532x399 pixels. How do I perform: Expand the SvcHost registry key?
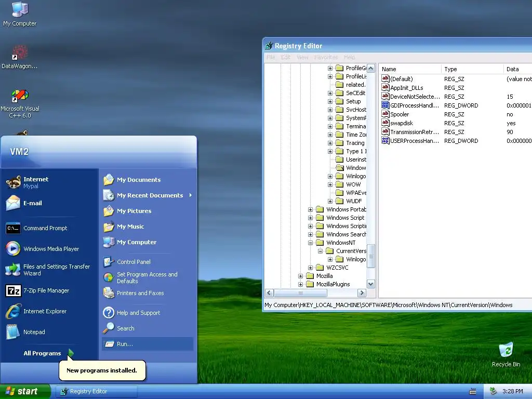(330, 110)
